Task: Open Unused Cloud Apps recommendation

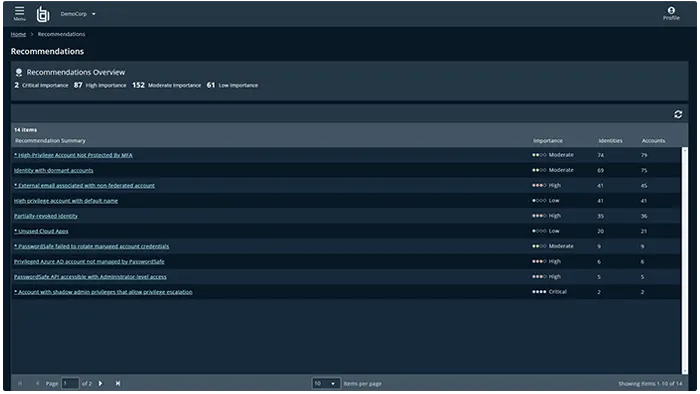Action: tap(41, 231)
